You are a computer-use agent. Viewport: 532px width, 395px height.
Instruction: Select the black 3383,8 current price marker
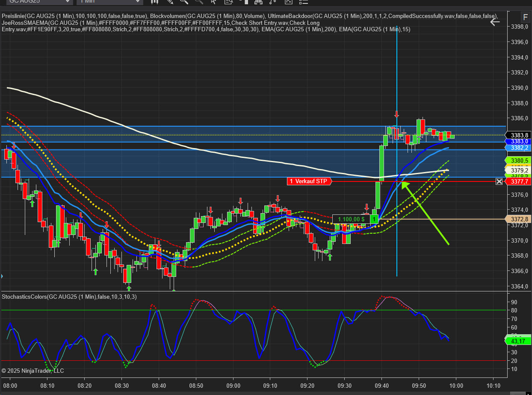point(518,135)
